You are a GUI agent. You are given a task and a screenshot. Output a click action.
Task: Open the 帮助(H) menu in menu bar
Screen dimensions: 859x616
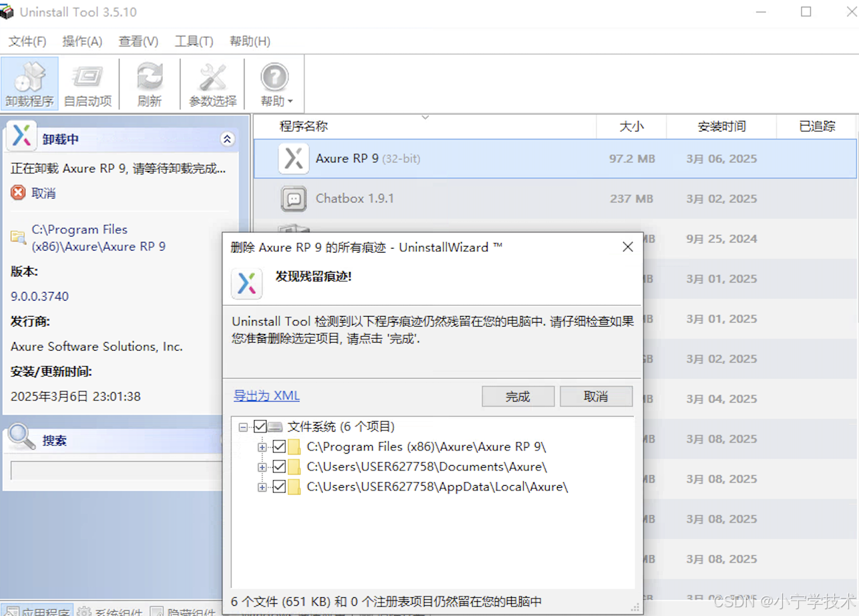click(250, 41)
